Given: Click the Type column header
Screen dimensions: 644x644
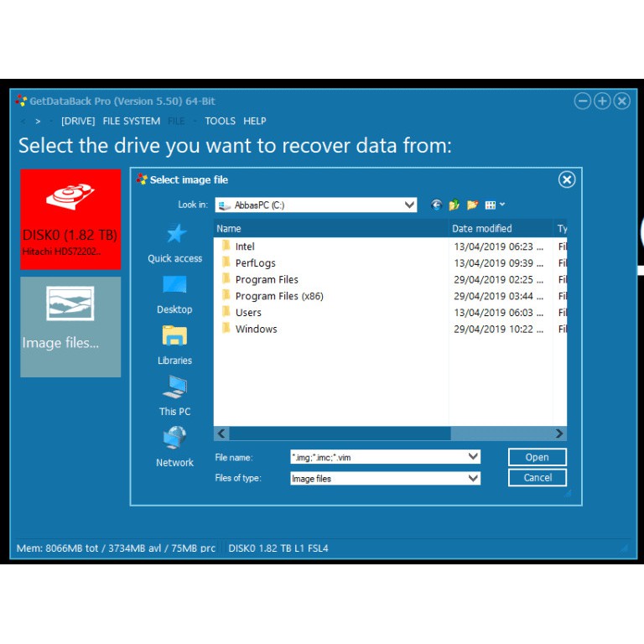Looking at the screenshot, I should click(x=562, y=228).
